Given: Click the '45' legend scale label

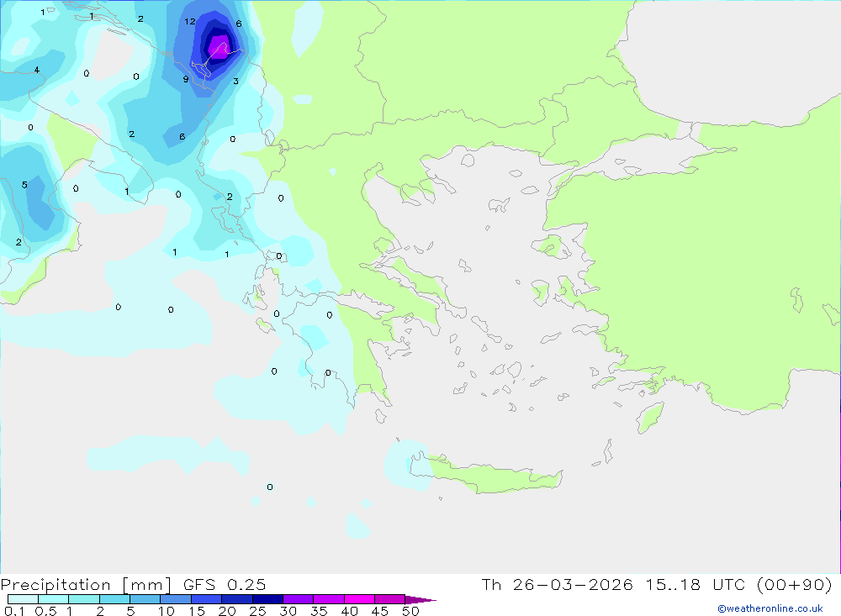Looking at the screenshot, I should pos(380,611).
